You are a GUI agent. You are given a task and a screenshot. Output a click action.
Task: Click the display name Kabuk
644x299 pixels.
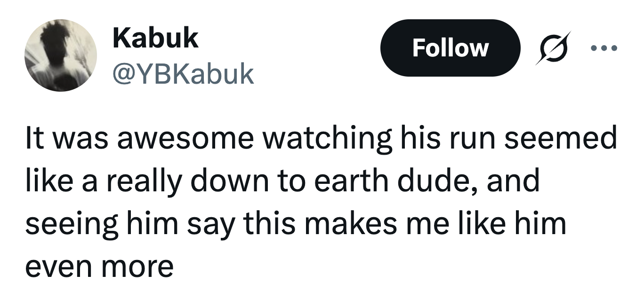coord(155,39)
